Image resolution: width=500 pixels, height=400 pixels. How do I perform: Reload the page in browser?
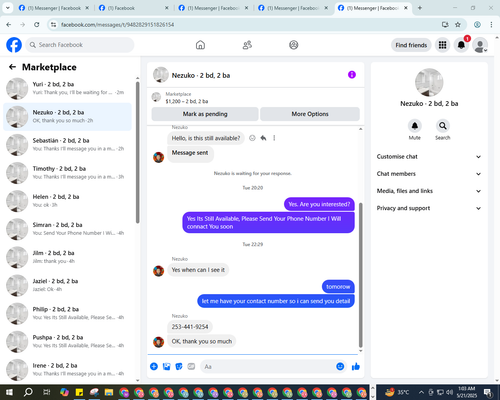pyautogui.click(x=37, y=25)
